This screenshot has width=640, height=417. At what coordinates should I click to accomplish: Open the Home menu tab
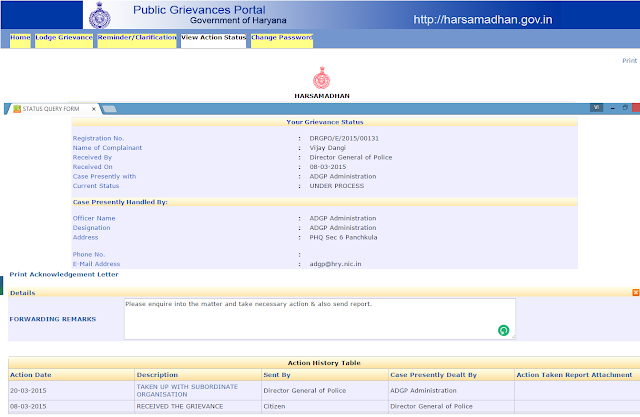tap(20, 41)
